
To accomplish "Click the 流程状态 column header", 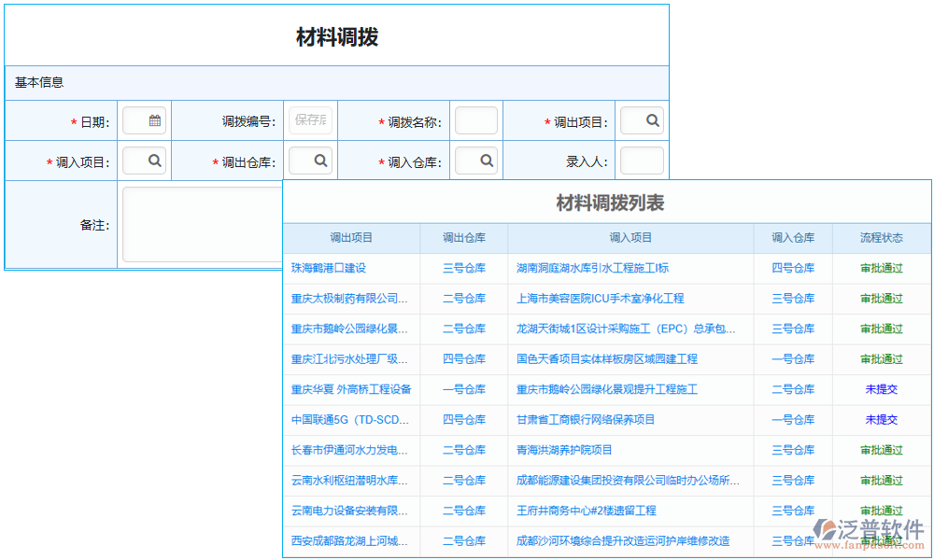I will (878, 237).
